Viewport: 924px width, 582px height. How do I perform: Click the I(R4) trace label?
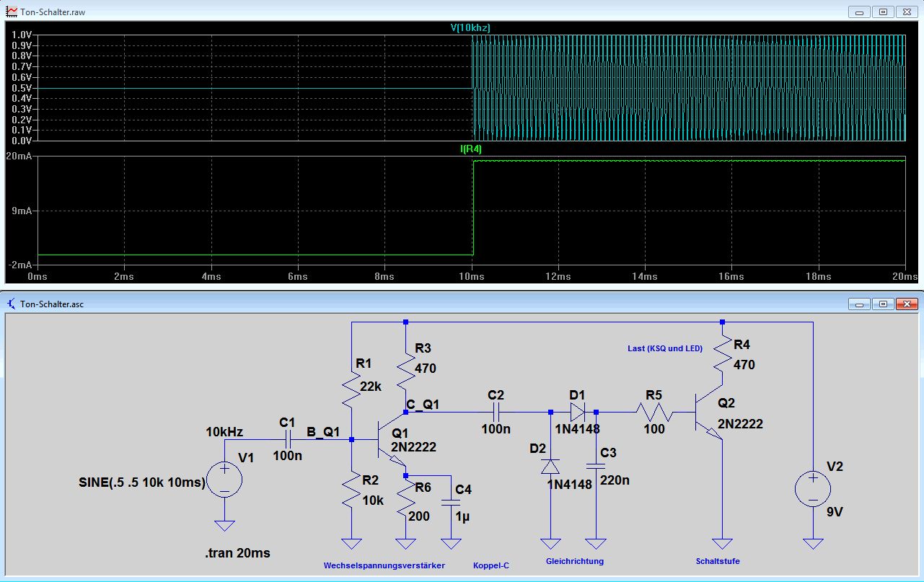pos(470,149)
